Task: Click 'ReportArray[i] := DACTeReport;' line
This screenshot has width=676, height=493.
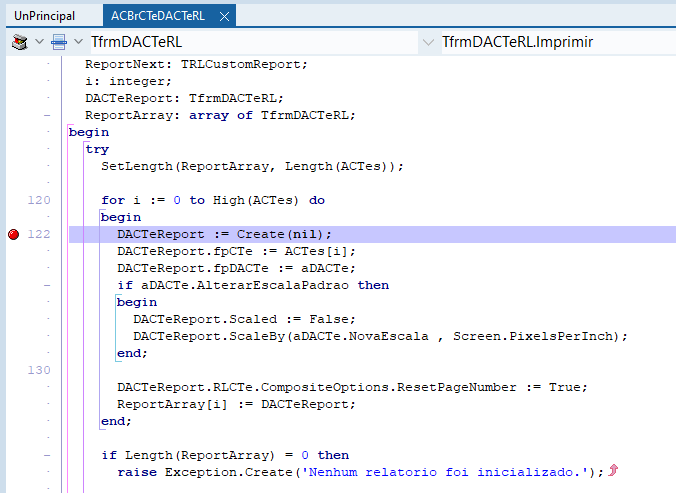Action: point(236,404)
